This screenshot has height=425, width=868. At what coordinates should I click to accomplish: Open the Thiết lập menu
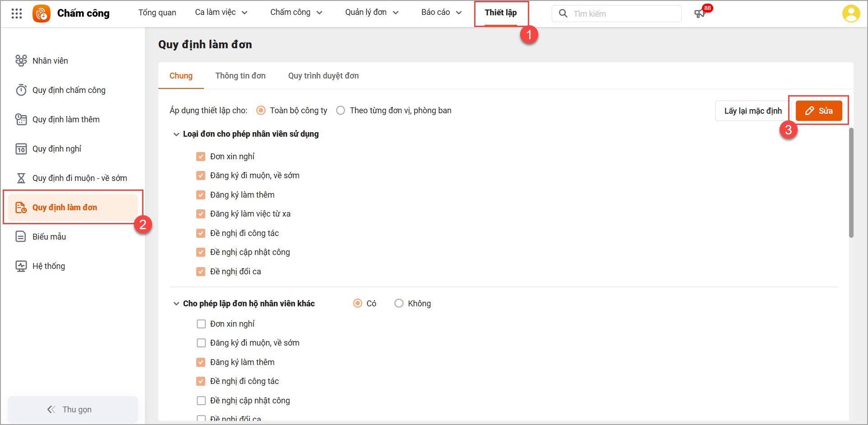[x=501, y=12]
